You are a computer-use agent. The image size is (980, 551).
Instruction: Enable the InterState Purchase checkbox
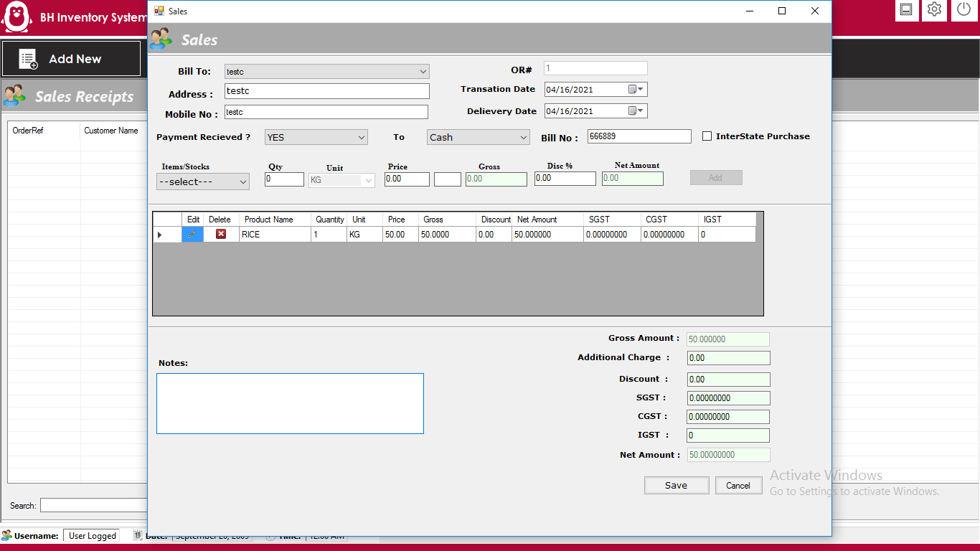click(707, 136)
